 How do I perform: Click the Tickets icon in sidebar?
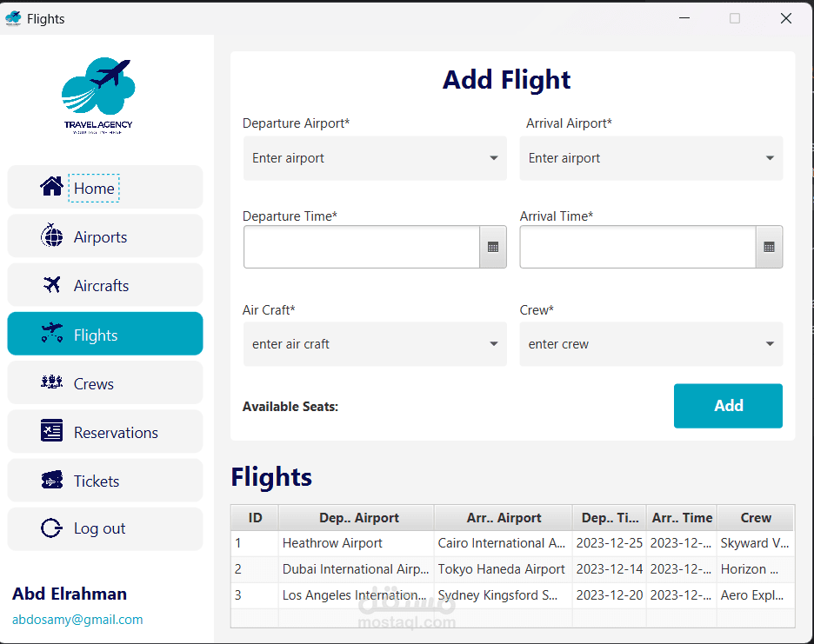click(x=51, y=480)
